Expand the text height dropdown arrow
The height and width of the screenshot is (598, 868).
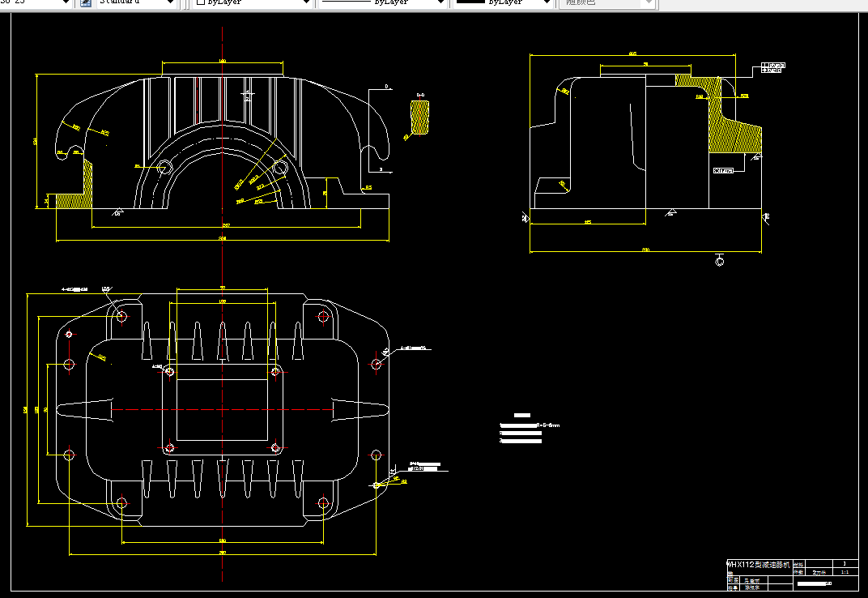[66, 2]
